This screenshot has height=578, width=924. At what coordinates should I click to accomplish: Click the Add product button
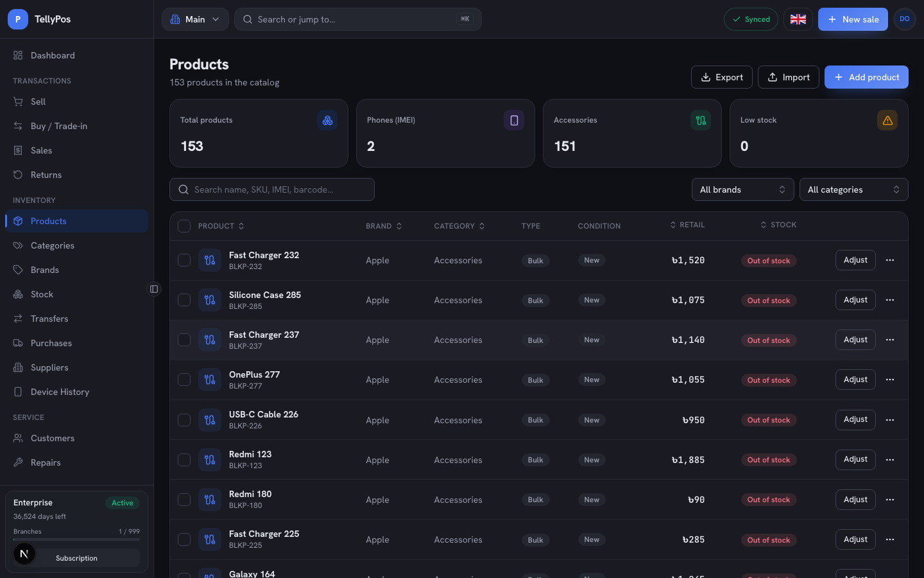(866, 77)
